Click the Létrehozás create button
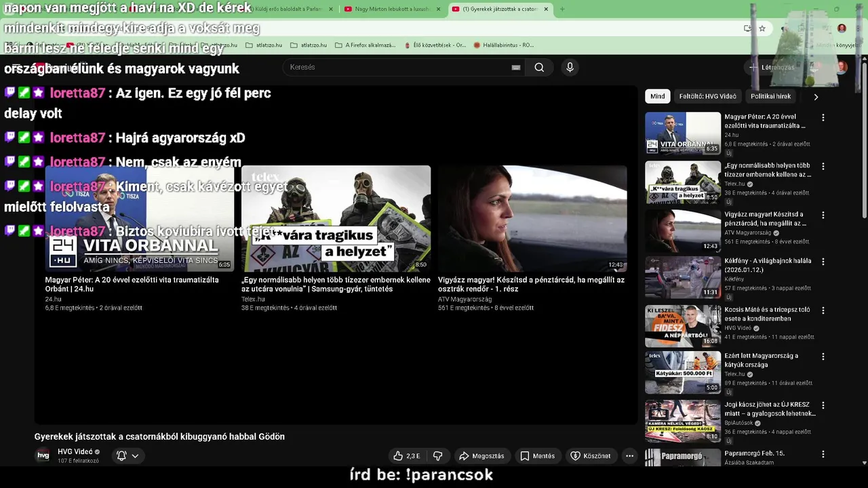The height and width of the screenshot is (488, 868). tap(772, 67)
